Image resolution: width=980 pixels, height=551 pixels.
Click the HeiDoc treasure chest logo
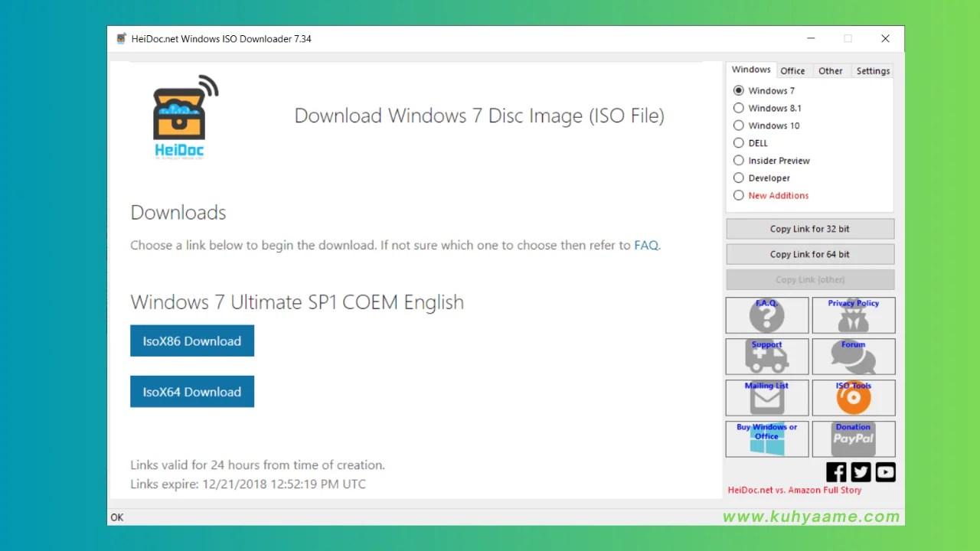tap(184, 116)
